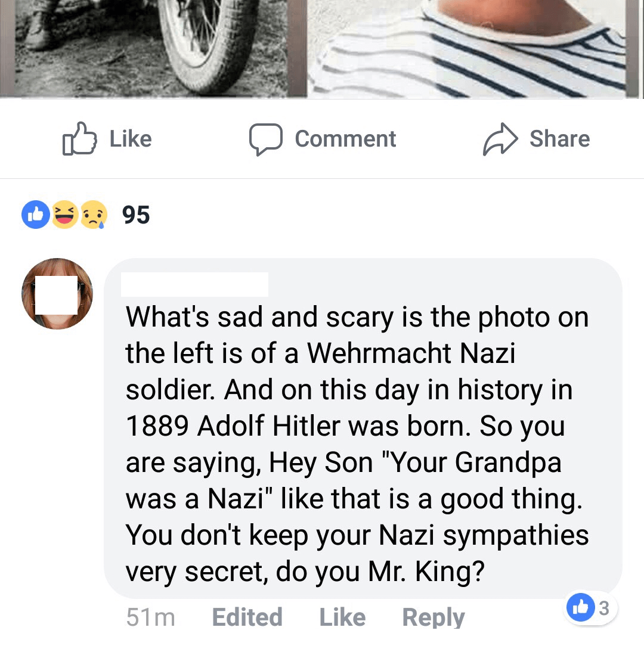Viewport: 644px width, 649px height.
Task: Click the 51m comment timestamp
Action: (150, 617)
